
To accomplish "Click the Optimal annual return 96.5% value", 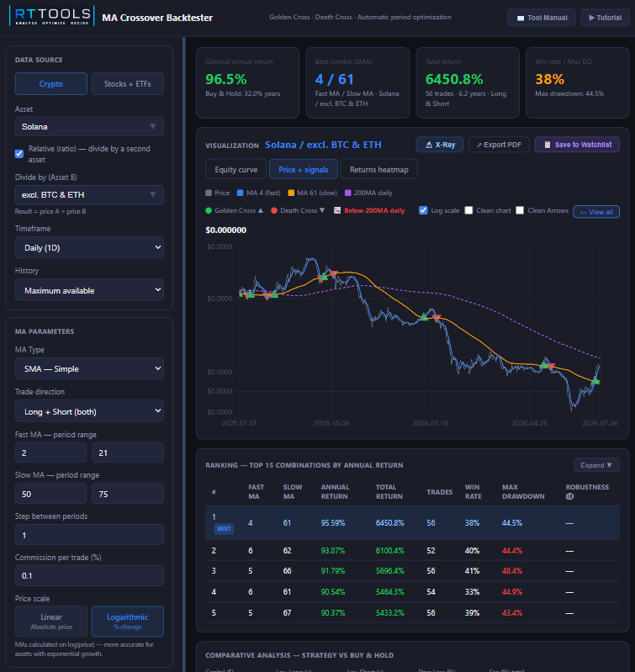I will (x=225, y=79).
